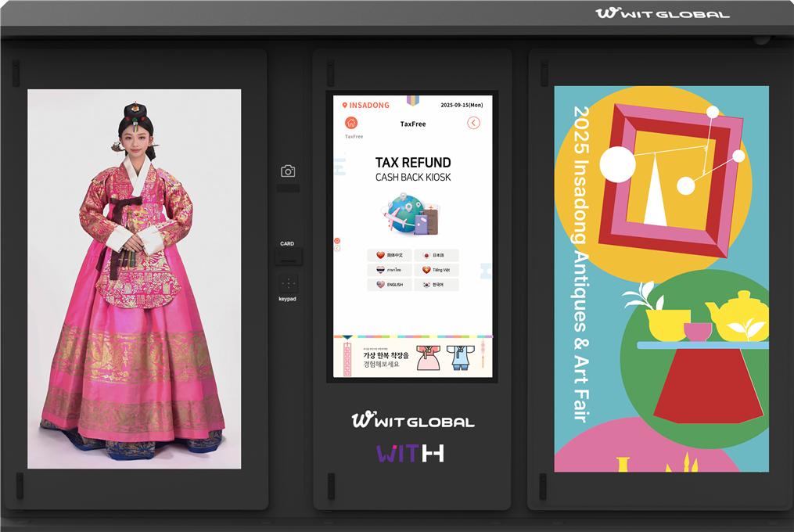Open the virtual hanbok try-on banner

(412, 358)
